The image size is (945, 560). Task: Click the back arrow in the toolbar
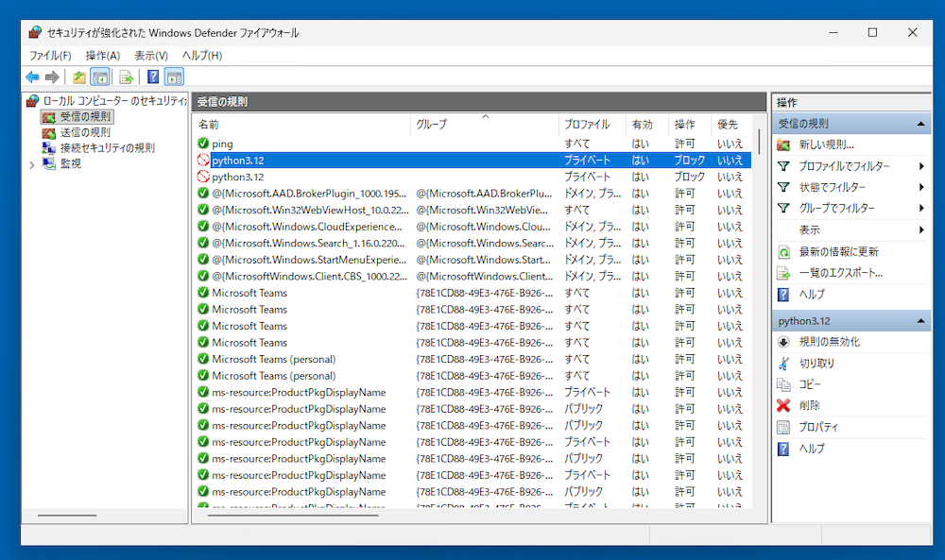pyautogui.click(x=32, y=77)
